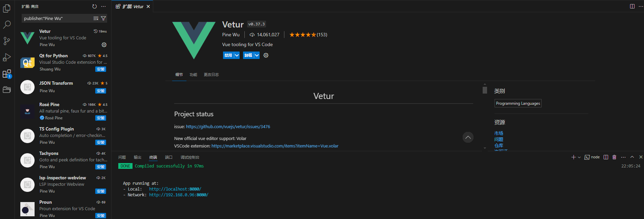The height and width of the screenshot is (219, 644).
Task: Maximize the panel with up chevron
Action: pos(632,157)
